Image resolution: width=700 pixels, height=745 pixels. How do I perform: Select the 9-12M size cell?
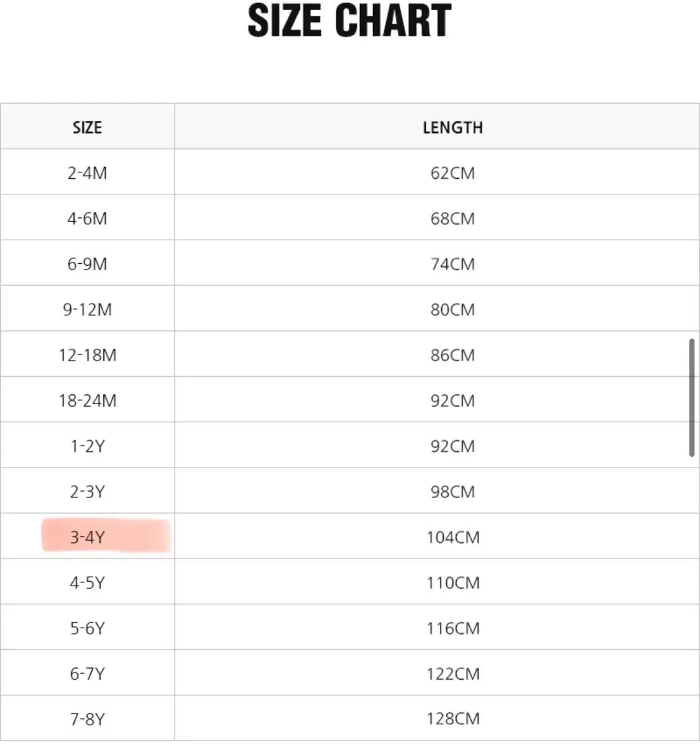tap(87, 309)
